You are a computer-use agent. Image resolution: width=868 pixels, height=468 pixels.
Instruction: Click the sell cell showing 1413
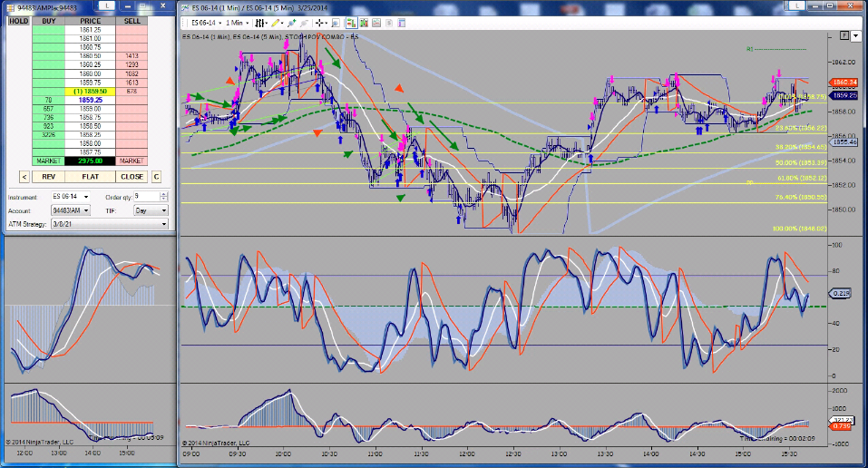pos(132,56)
